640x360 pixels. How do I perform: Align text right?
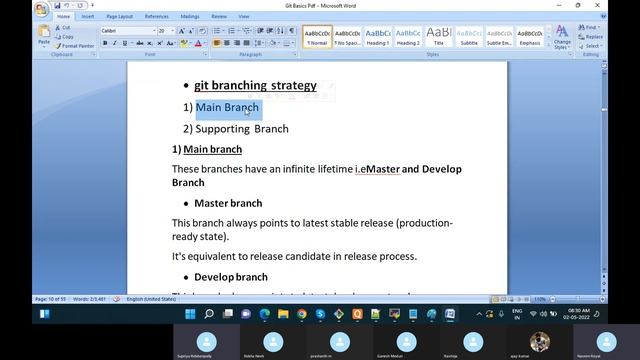coord(237,43)
